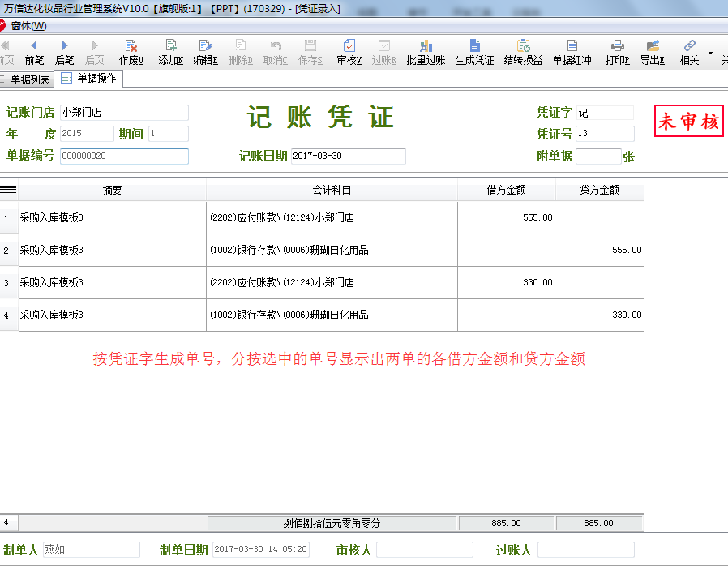Print the voucher (打印)
The width and height of the screenshot is (728, 566).
(x=618, y=53)
